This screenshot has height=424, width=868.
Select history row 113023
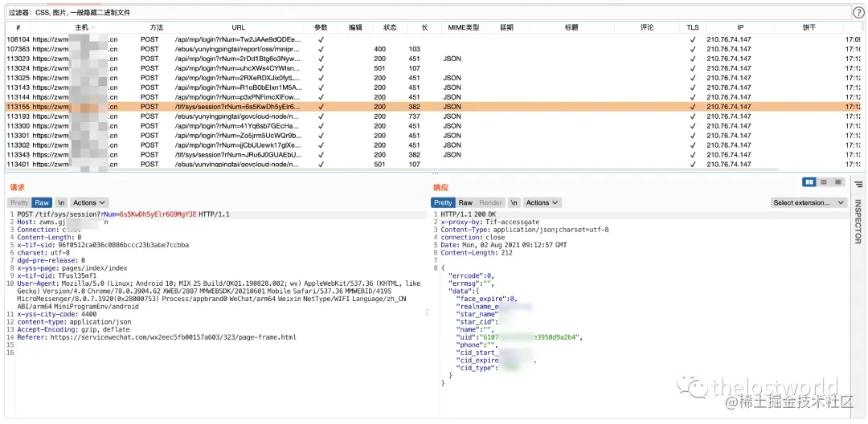(433, 59)
